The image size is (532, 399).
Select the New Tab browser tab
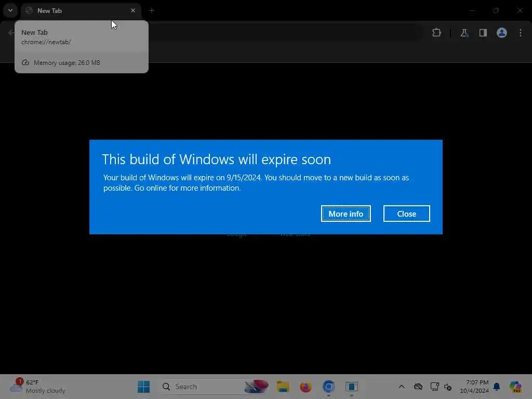pos(81,10)
